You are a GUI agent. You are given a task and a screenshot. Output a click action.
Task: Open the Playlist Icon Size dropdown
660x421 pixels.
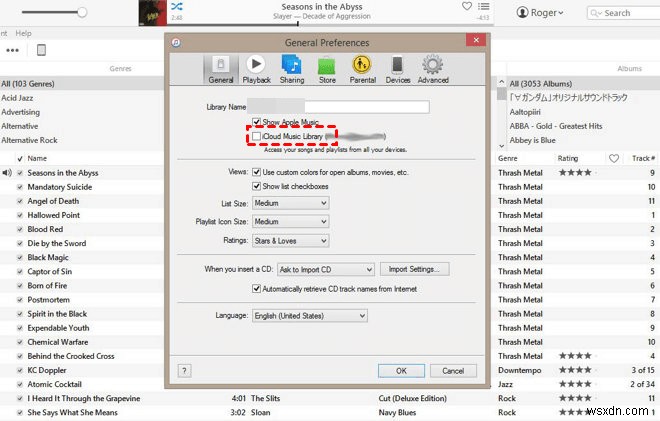click(290, 221)
